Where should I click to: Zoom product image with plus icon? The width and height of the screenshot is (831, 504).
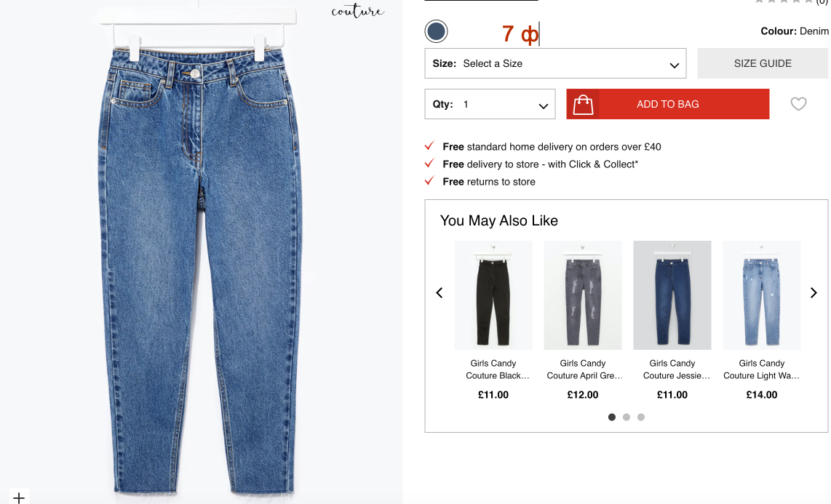point(19,497)
